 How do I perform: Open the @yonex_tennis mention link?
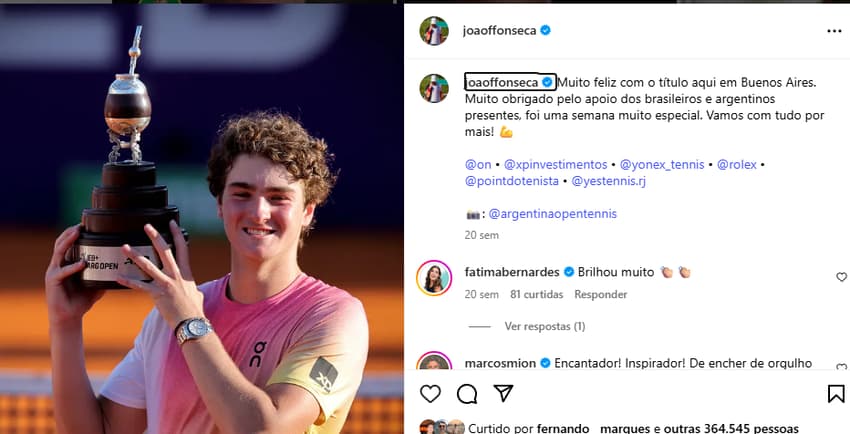point(662,164)
